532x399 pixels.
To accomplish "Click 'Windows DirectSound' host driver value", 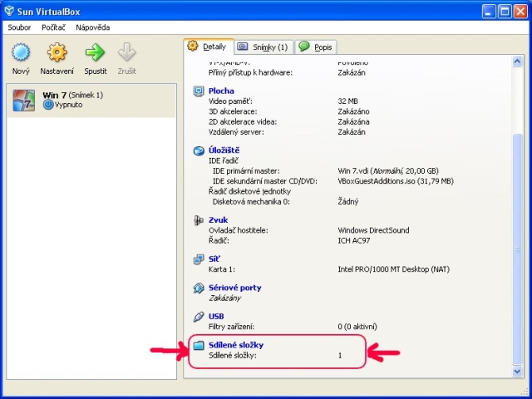I will point(373,230).
